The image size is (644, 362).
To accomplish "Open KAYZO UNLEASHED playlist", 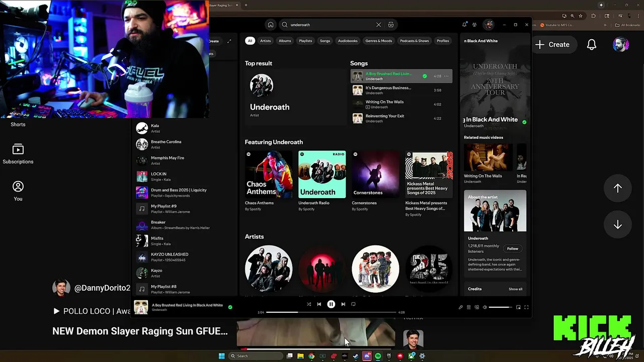I will tap(185, 257).
